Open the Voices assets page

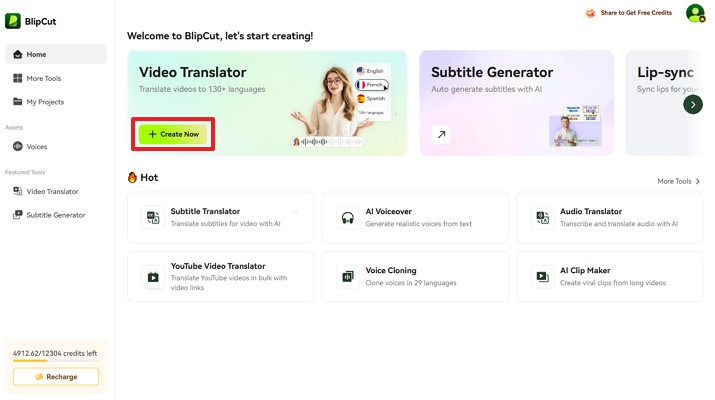coord(56,146)
